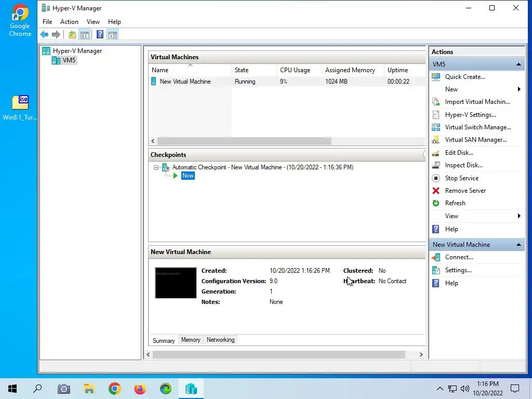532x399 pixels.
Task: Show hidden tray icons chevron
Action: pos(440,389)
